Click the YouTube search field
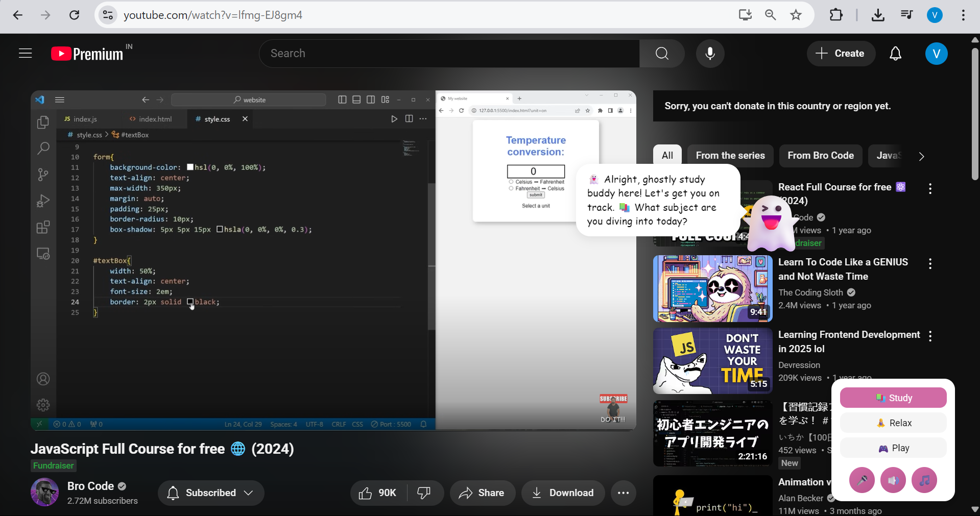 tap(449, 54)
